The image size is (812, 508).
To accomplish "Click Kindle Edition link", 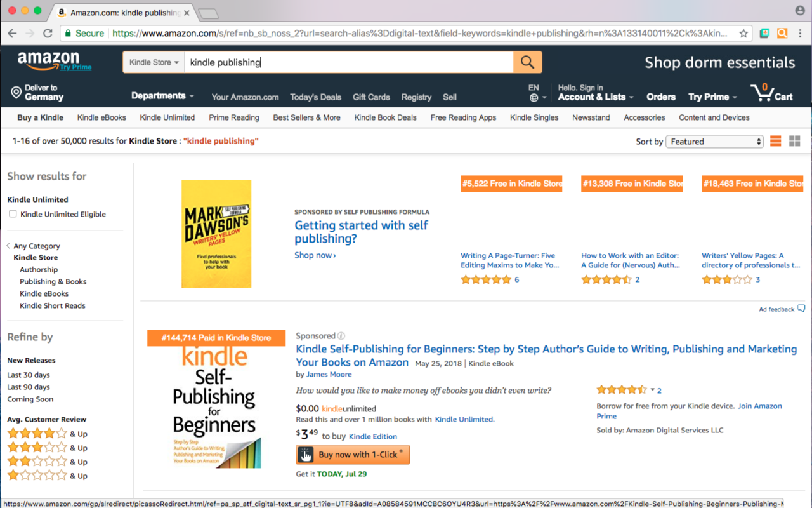I will point(373,436).
